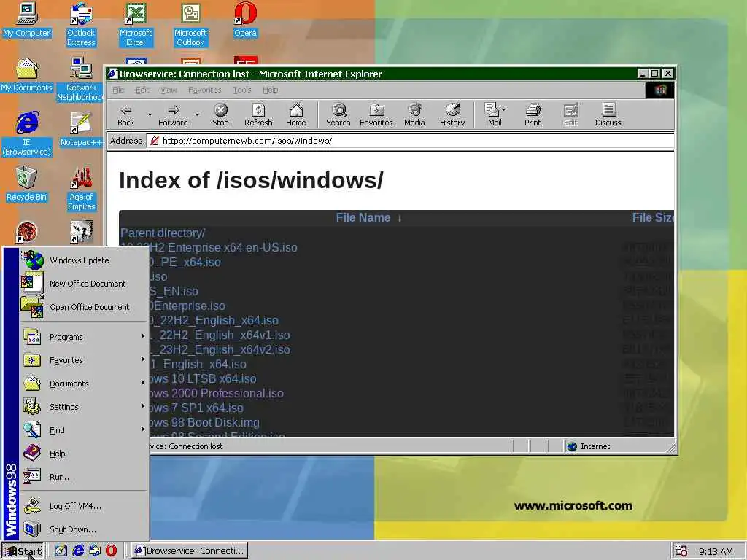
Task: Choose Log Off VM4... in Start menu
Action: 84,506
